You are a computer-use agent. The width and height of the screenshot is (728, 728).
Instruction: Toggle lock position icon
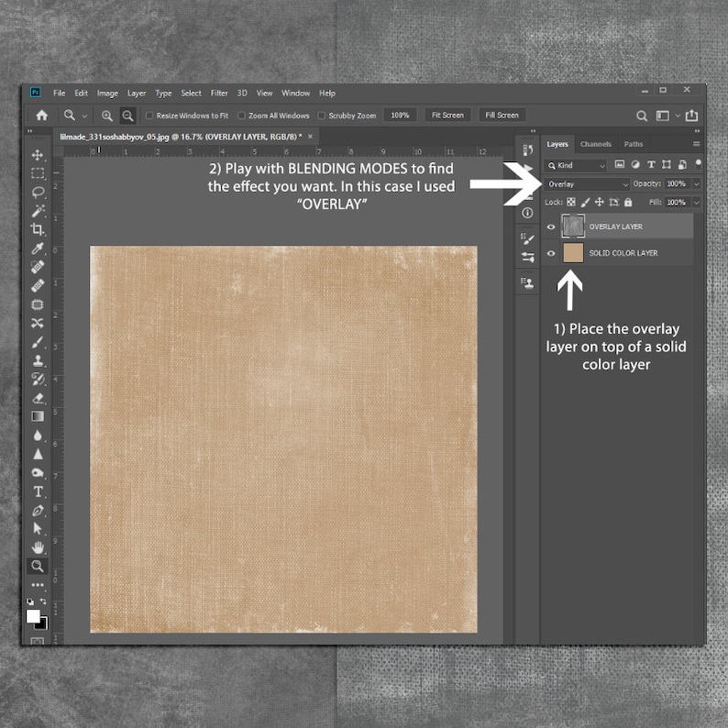click(600, 202)
